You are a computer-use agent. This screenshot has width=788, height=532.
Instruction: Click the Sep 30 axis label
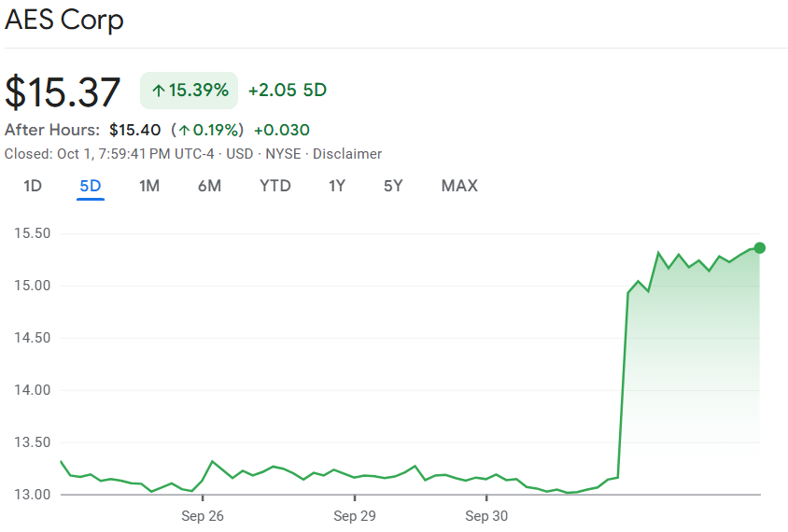point(486,515)
